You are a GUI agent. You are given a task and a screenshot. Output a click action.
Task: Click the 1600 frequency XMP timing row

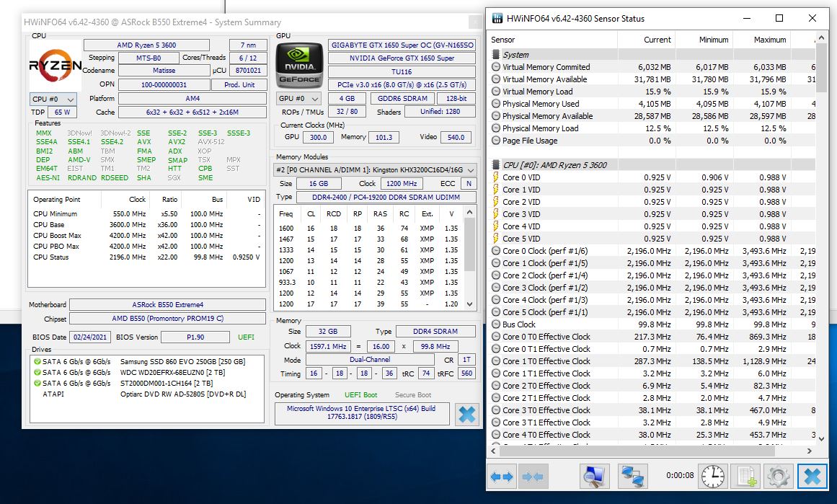coord(369,228)
